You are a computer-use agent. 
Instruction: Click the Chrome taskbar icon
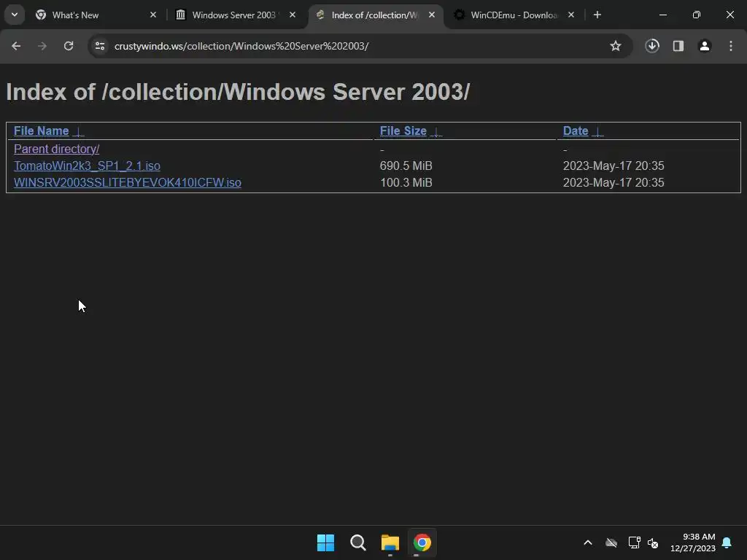pos(422,542)
